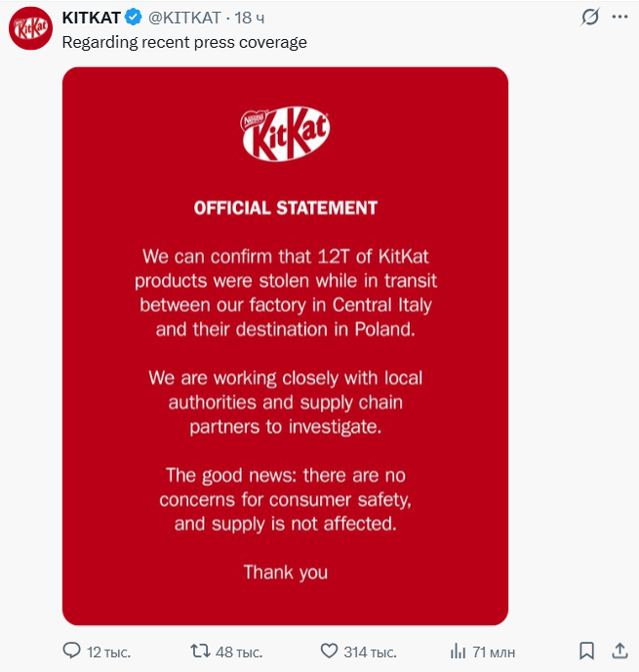Click the "18 ч" post timestamp
639x672 pixels.
coord(251,18)
